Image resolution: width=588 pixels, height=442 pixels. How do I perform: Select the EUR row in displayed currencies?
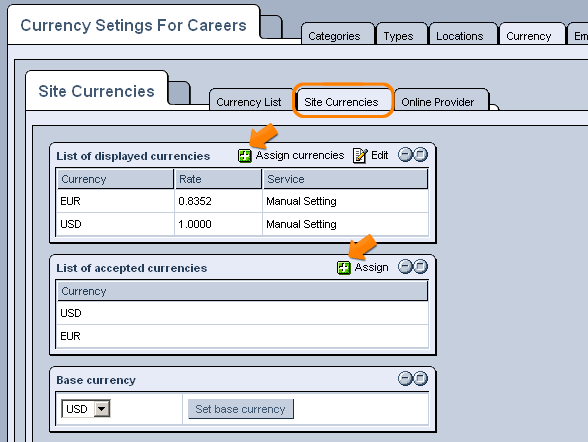[x=242, y=201]
